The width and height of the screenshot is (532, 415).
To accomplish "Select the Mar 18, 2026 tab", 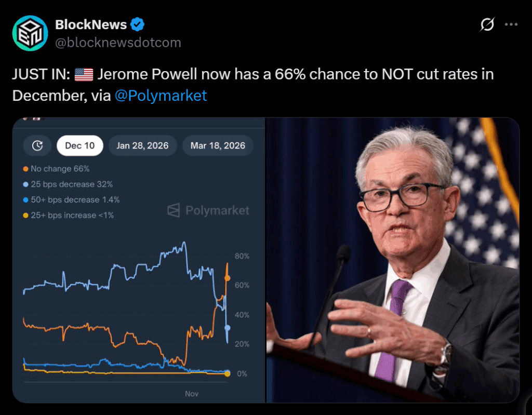I will click(218, 146).
